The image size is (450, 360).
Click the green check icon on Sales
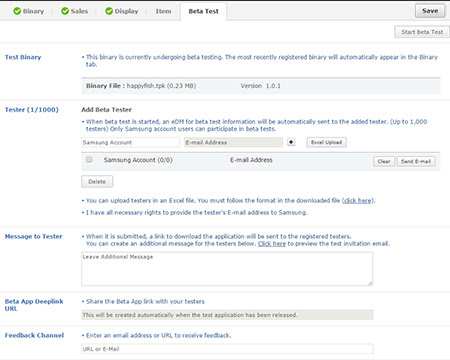pyautogui.click(x=65, y=11)
